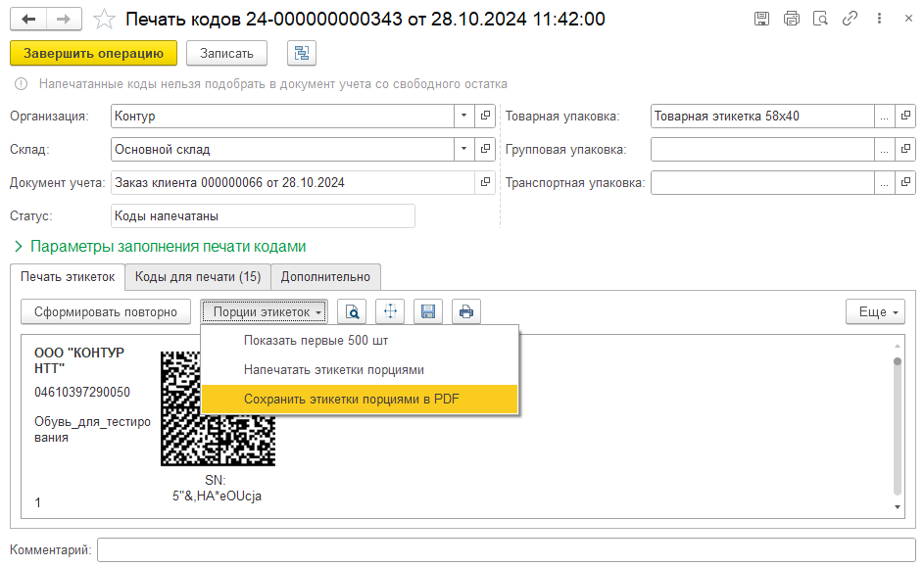This screenshot has height=567, width=924.
Task: Open the Дополнительно tab
Action: click(x=325, y=277)
